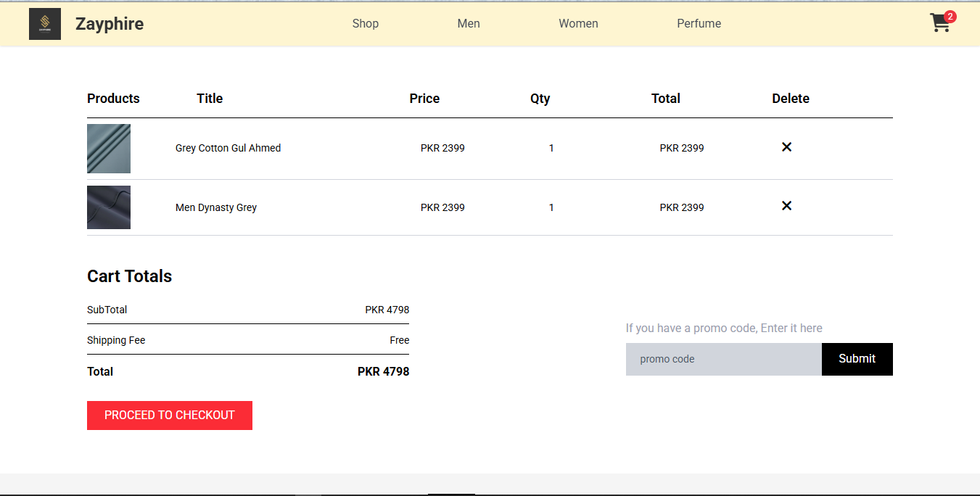Go to the Shop page
This screenshot has height=496, width=980.
tap(366, 24)
